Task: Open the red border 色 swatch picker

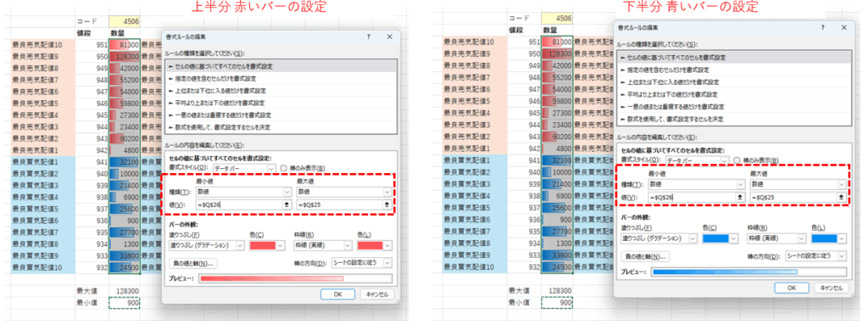Action: tap(374, 245)
